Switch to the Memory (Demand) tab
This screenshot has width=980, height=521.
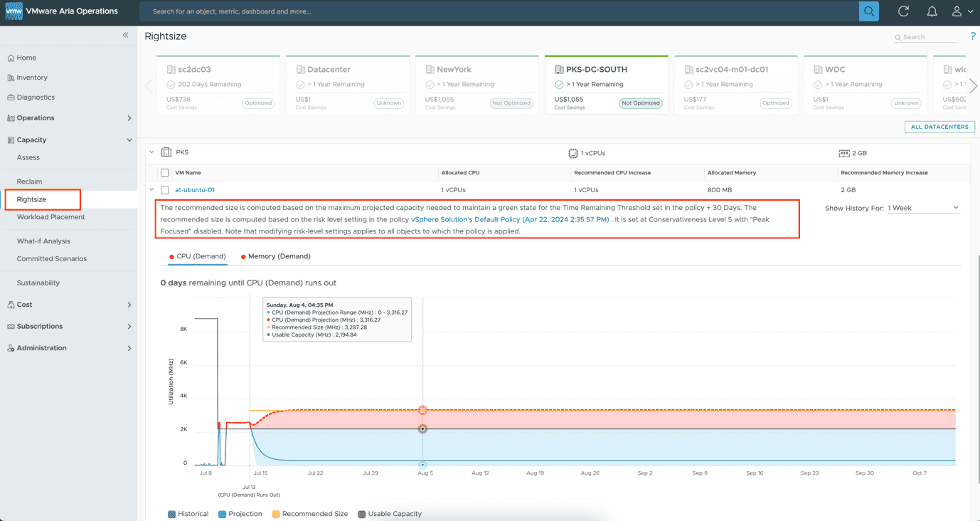(279, 256)
